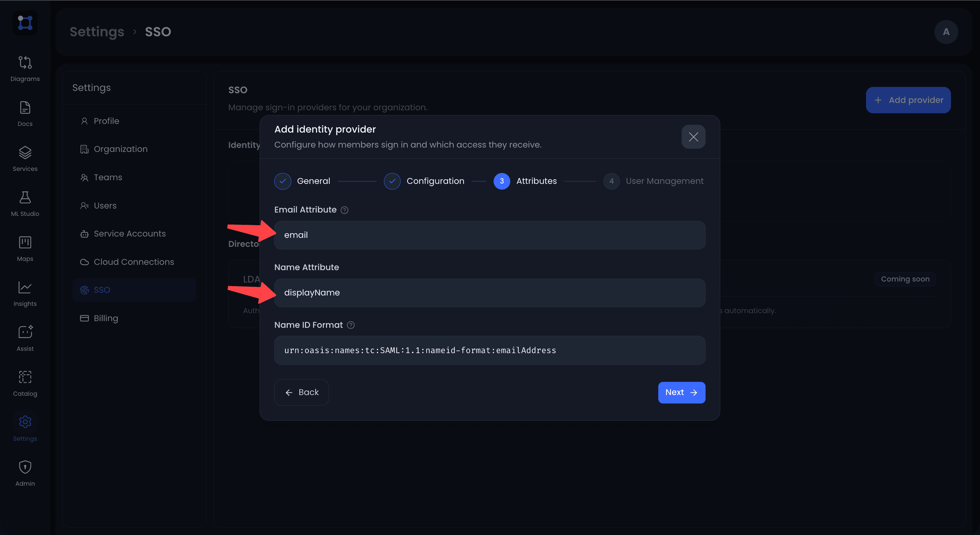Open the Settings gear in the sidebar

(x=25, y=428)
